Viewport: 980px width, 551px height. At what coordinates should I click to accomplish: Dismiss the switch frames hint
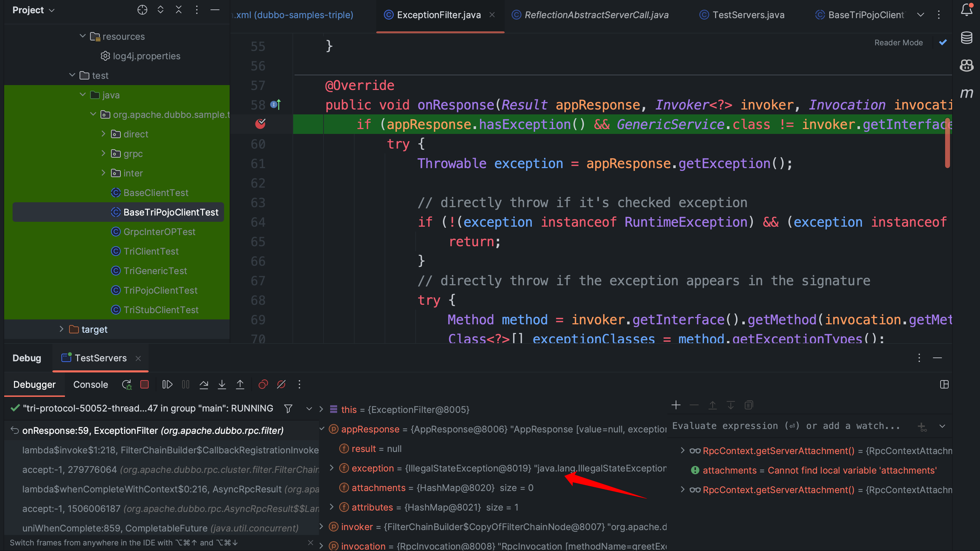tap(310, 543)
